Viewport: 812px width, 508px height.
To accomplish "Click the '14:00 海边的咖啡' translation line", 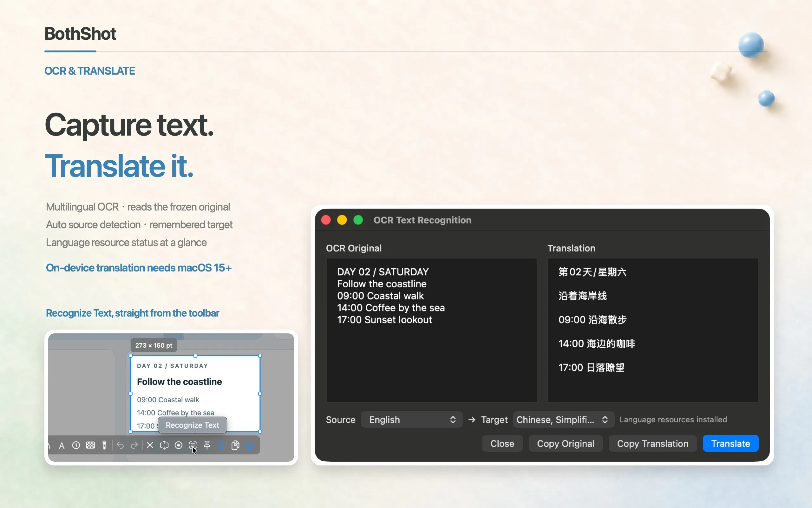I will 597,344.
